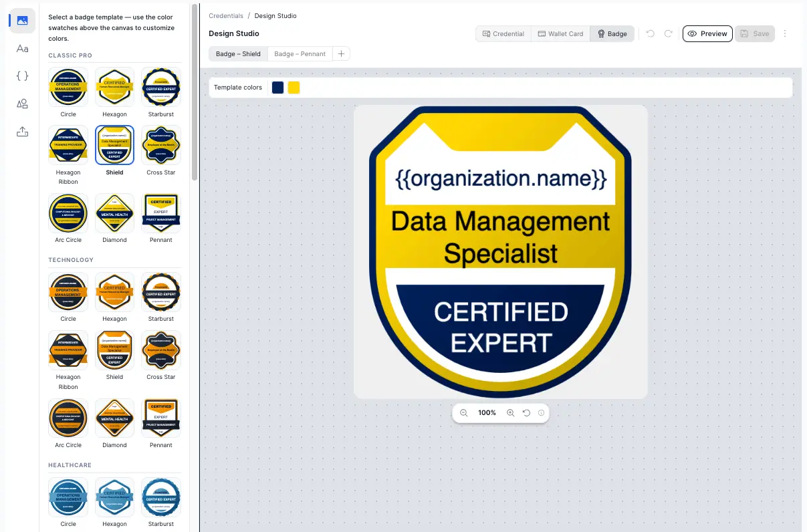This screenshot has width=807, height=532.
Task: Select the Badge editor mode
Action: pos(612,33)
